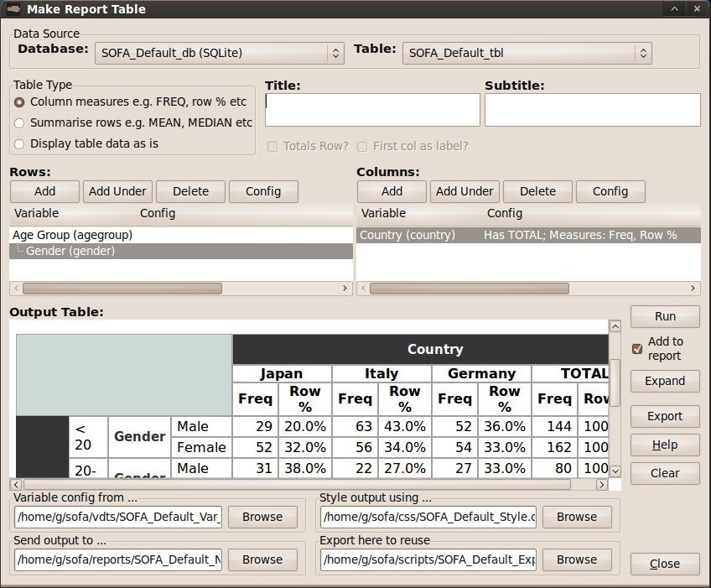Click the Rows horizontal scrollbar

click(x=122, y=288)
